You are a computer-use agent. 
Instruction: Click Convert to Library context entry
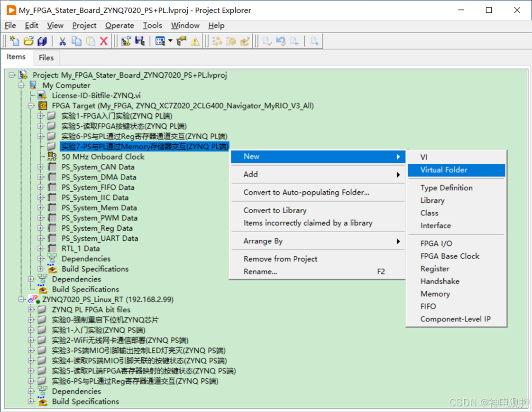(318, 210)
